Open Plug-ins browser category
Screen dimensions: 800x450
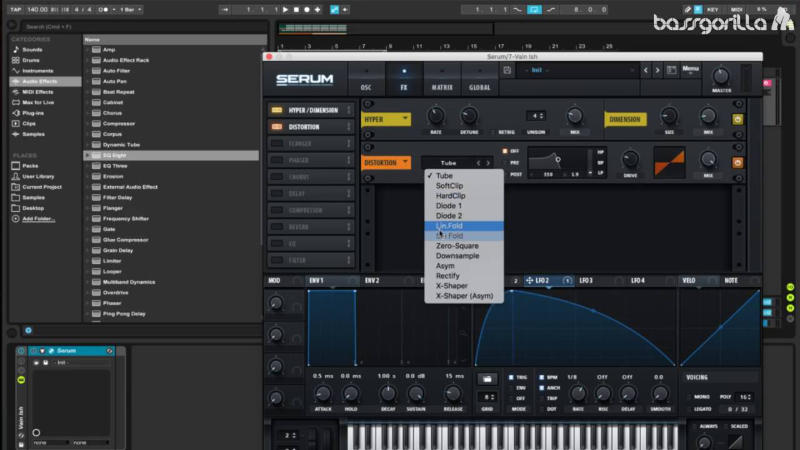[33, 113]
